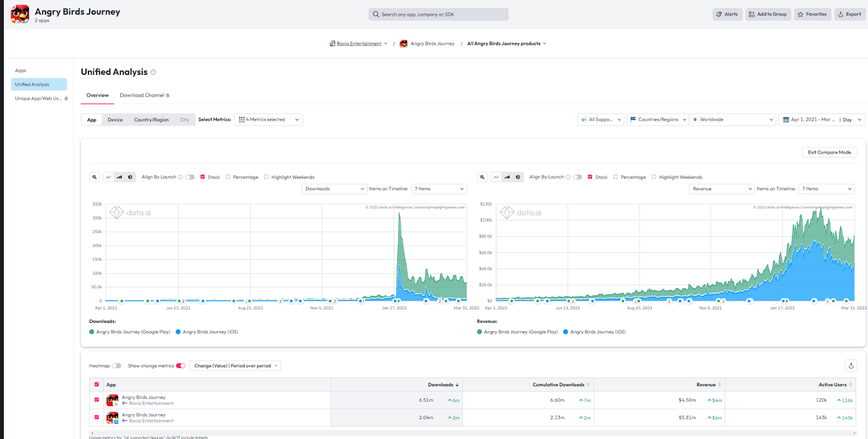The height and width of the screenshot is (439, 868).
Task: Click Align By Launch info icon, Downloads chart
Action: 181,177
